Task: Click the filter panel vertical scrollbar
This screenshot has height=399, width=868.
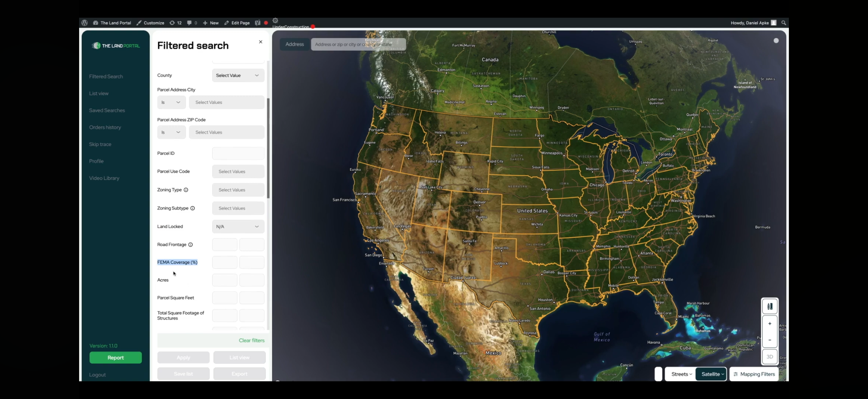Action: coord(268,148)
